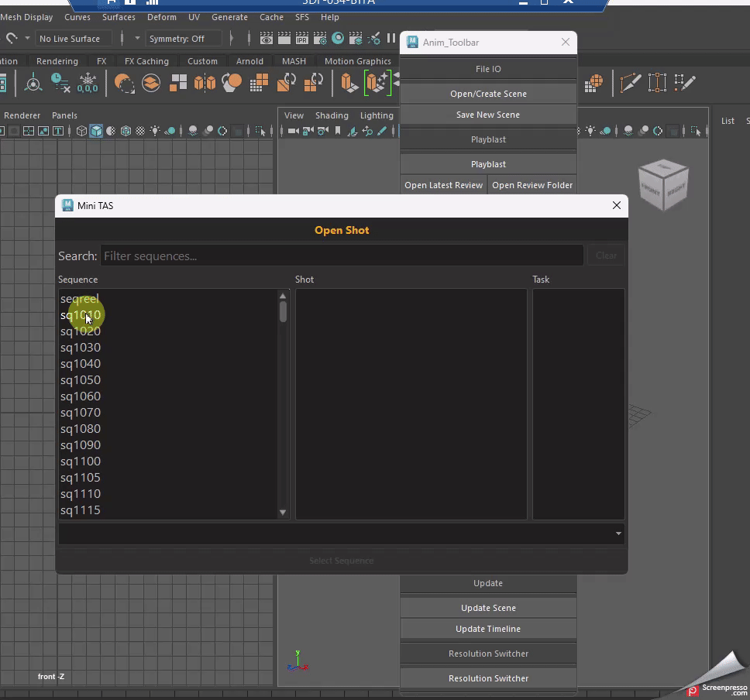
Task: Open Hypershade using the blue sphere icon
Action: [x=338, y=39]
